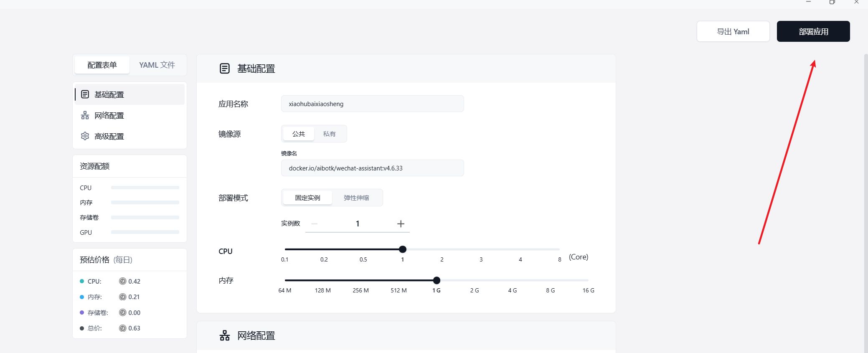Choose 私有 image source

329,134
